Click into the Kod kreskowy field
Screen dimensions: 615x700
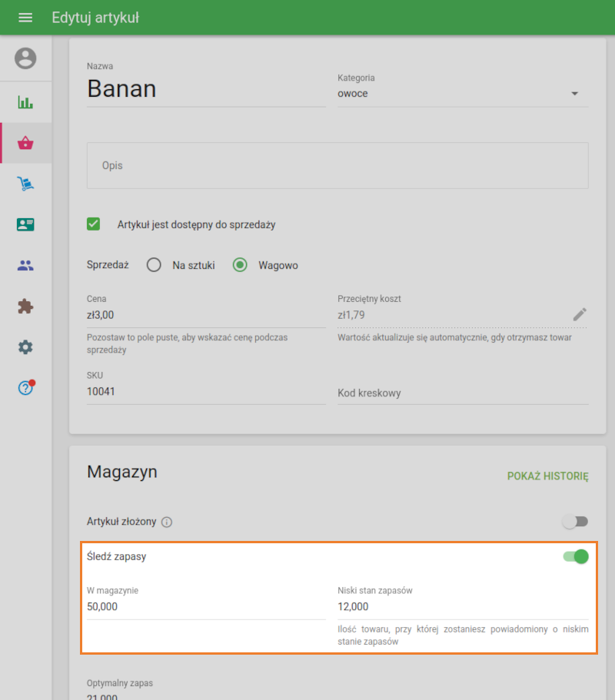(462, 393)
